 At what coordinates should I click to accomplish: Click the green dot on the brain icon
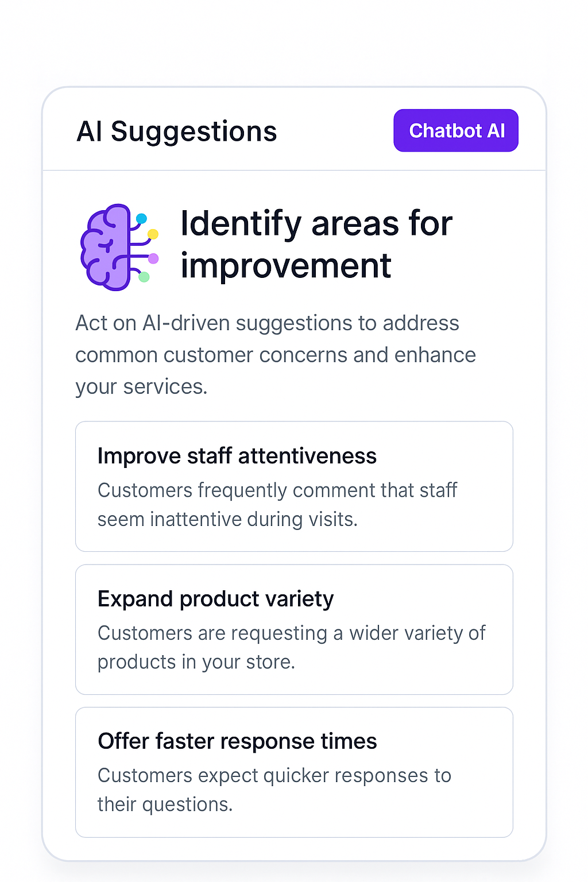(144, 277)
